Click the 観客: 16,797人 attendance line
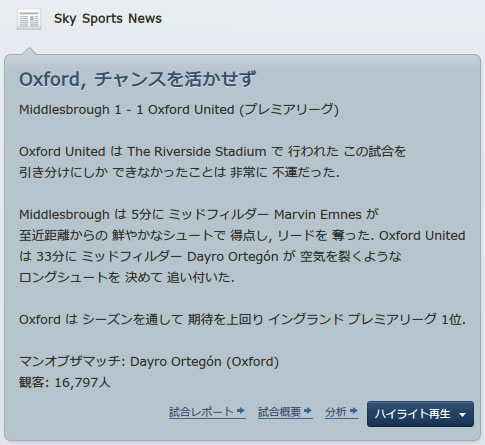 pos(65,382)
